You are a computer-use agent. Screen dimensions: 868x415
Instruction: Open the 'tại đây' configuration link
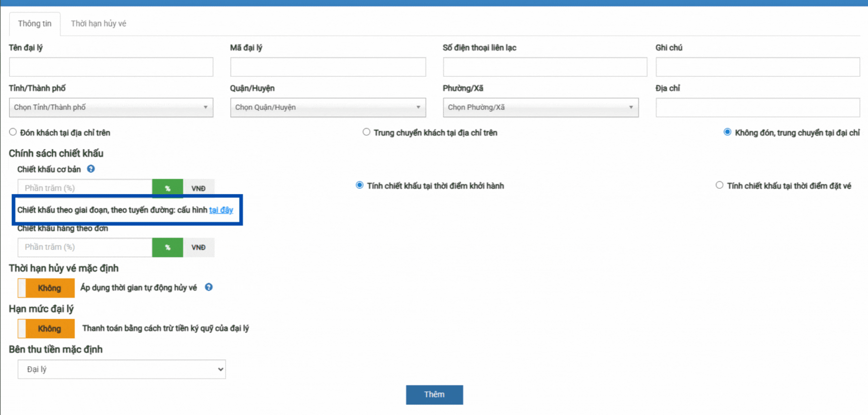[x=221, y=210]
